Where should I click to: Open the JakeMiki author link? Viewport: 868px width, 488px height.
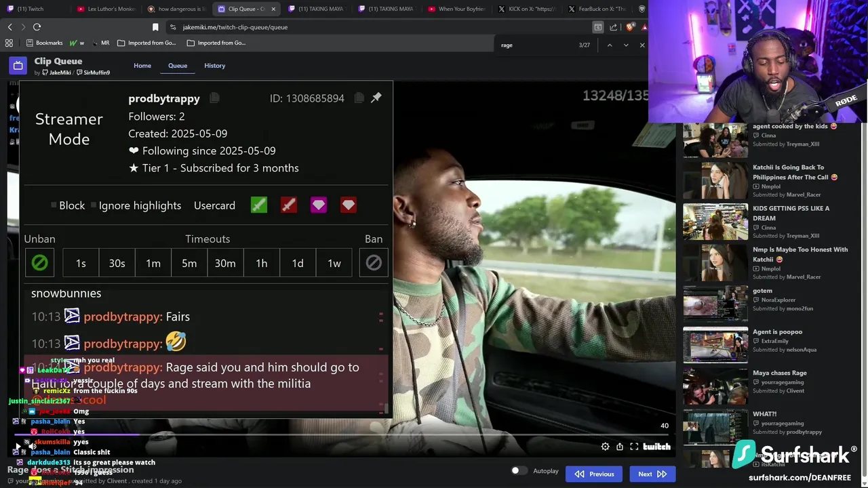(x=56, y=73)
